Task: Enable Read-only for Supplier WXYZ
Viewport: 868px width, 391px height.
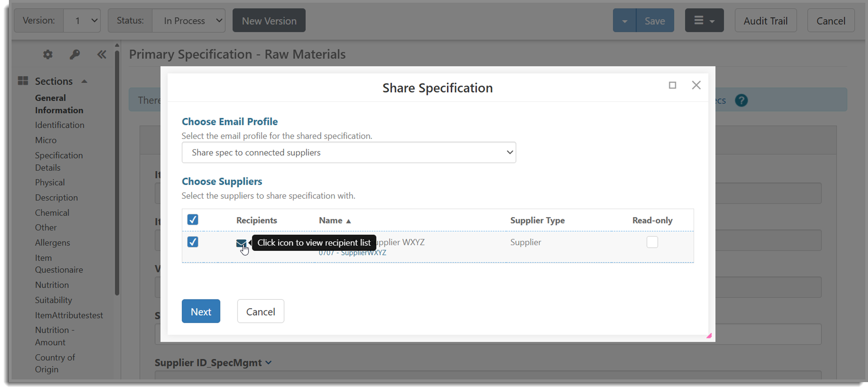Action: tap(652, 242)
